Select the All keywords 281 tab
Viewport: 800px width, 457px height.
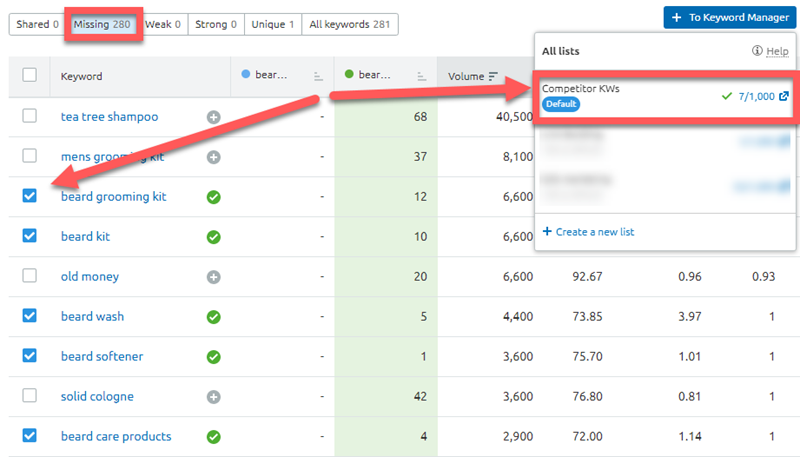click(x=350, y=24)
